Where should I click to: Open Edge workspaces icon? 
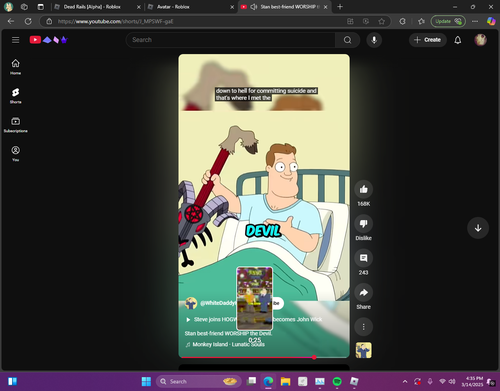pos(24,7)
